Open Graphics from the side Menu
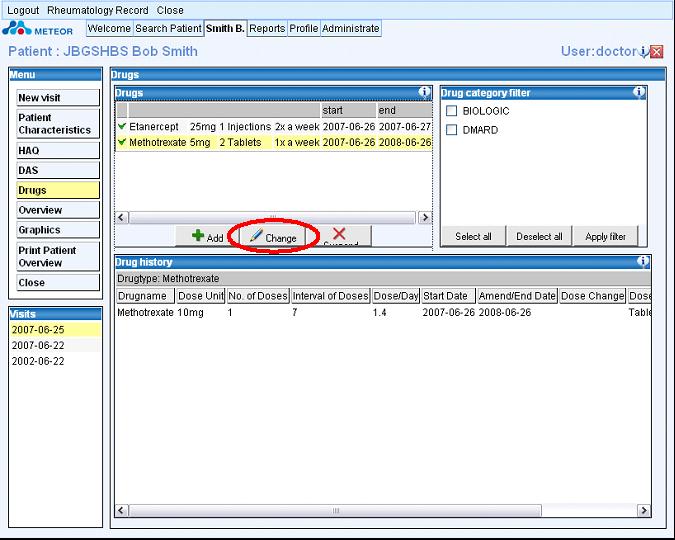Image resolution: width=675 pixels, height=540 pixels. (x=58, y=230)
